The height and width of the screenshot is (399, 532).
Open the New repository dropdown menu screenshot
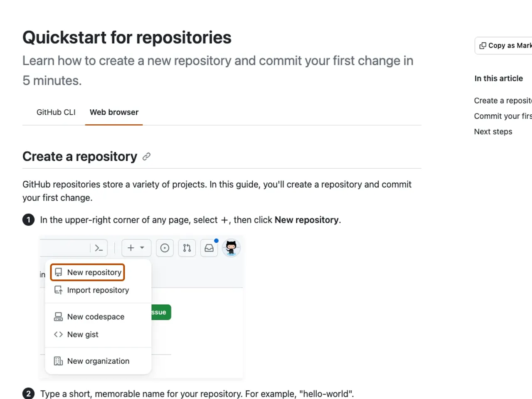pyautogui.click(x=141, y=308)
